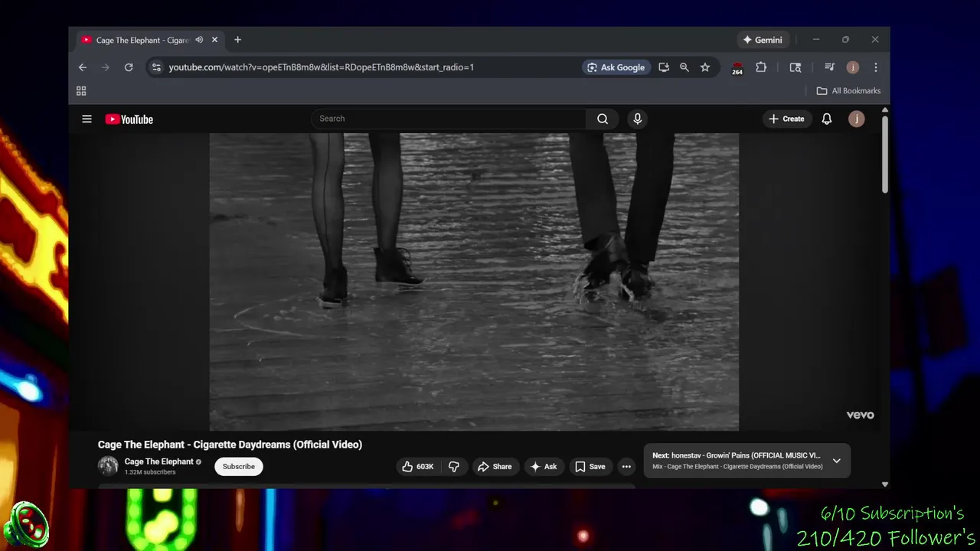Share the video

click(x=495, y=467)
